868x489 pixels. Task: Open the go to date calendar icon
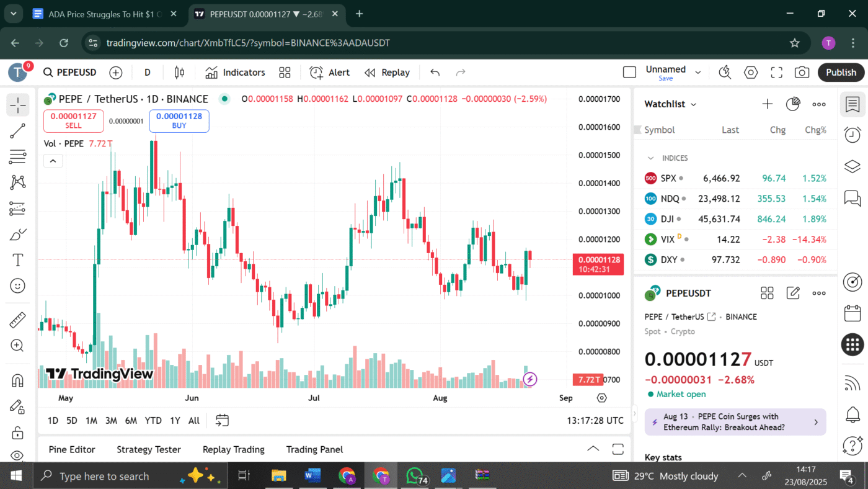pyautogui.click(x=223, y=421)
